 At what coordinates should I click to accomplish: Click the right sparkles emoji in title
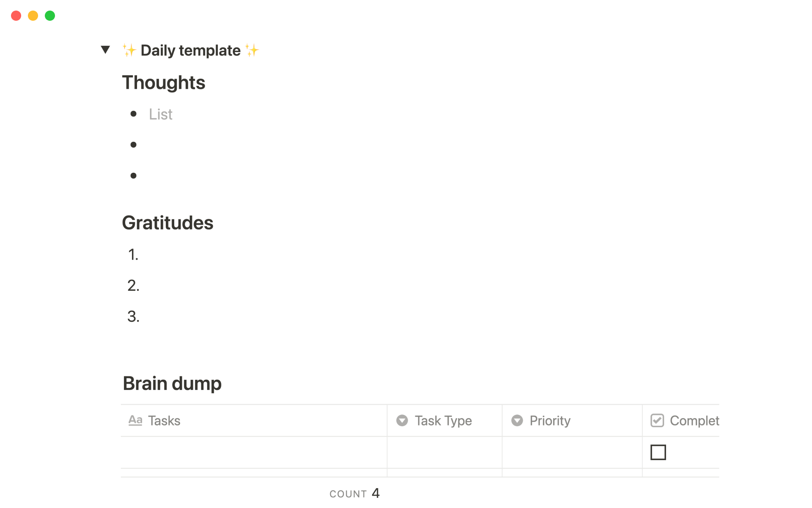pos(252,50)
